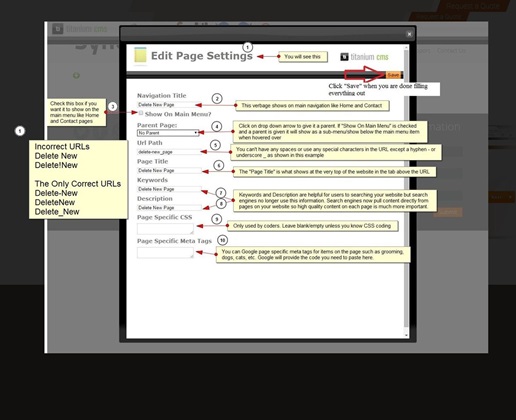The height and width of the screenshot is (420, 516).
Task: Click the Url Path input field
Action: pyautogui.click(x=169, y=152)
